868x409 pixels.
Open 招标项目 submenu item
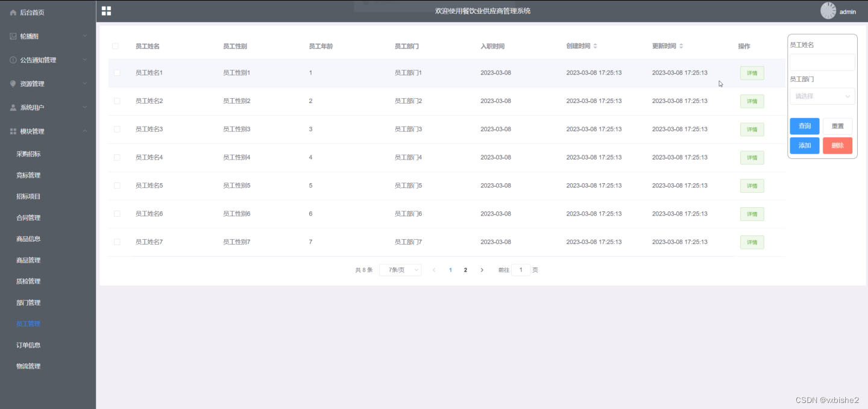point(28,196)
